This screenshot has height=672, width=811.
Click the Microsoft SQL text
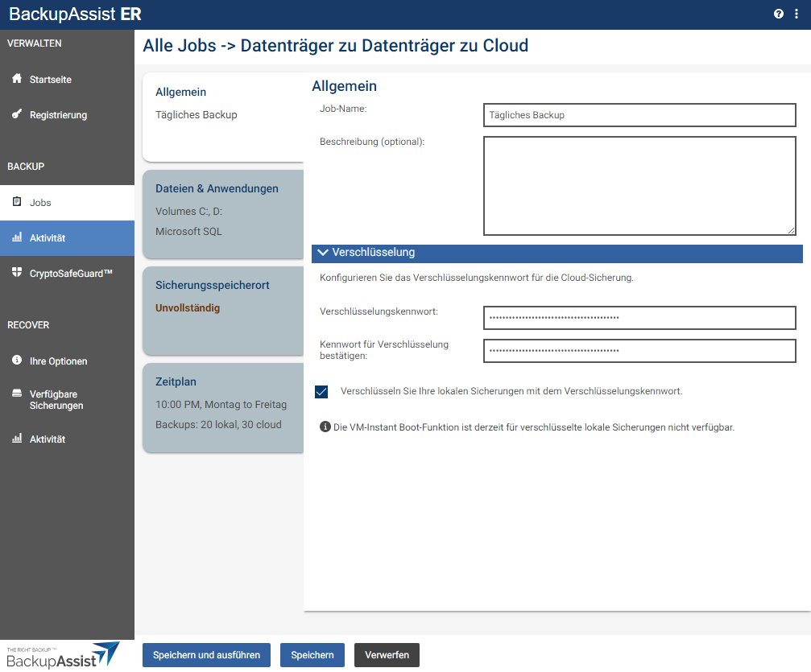[x=188, y=232]
